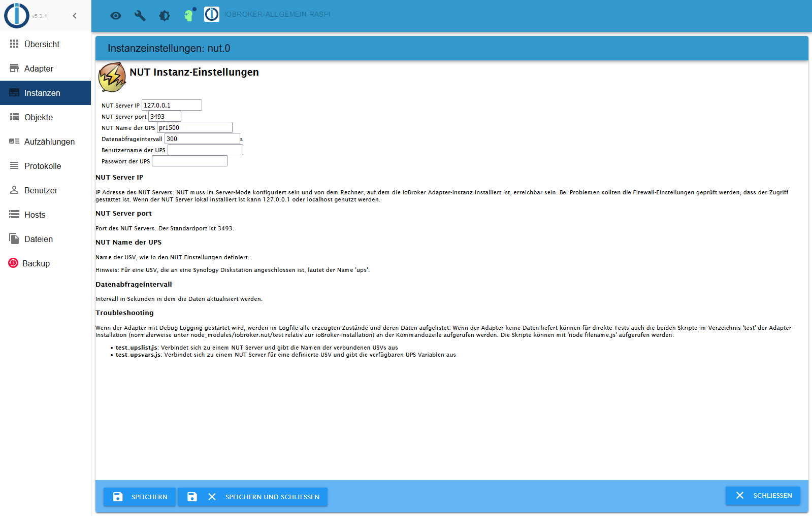Click the version label v5.3.1
The image size is (812, 516).
point(39,16)
